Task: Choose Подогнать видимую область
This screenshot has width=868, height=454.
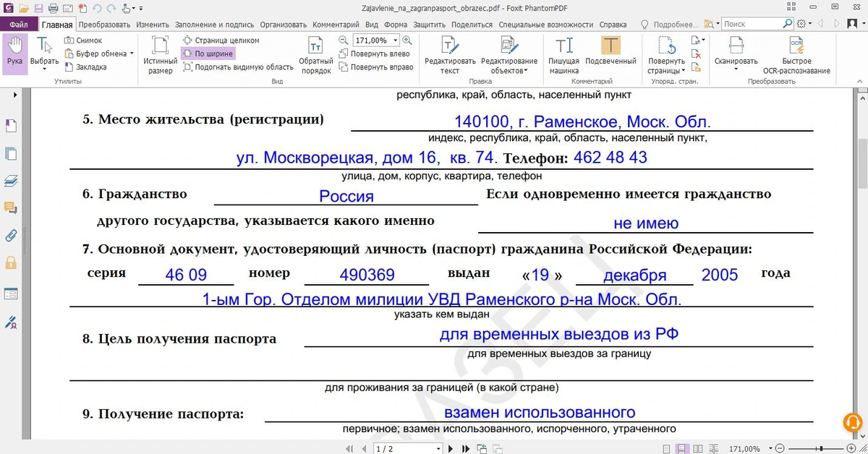Action: pos(238,67)
